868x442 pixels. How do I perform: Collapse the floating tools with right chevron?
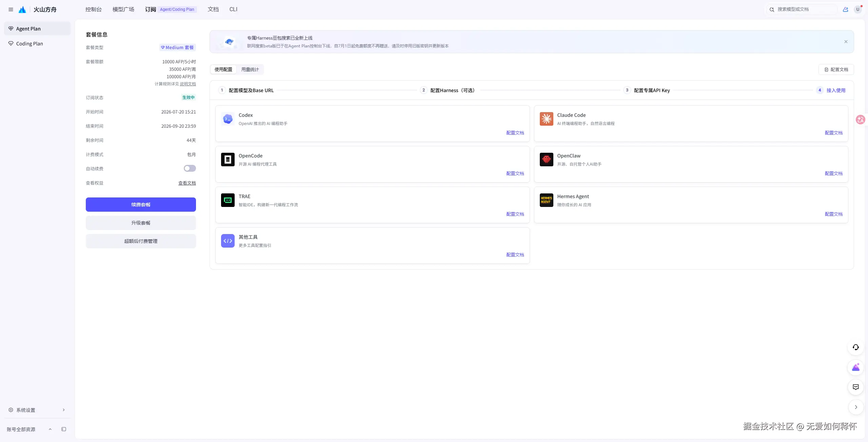pos(856,407)
